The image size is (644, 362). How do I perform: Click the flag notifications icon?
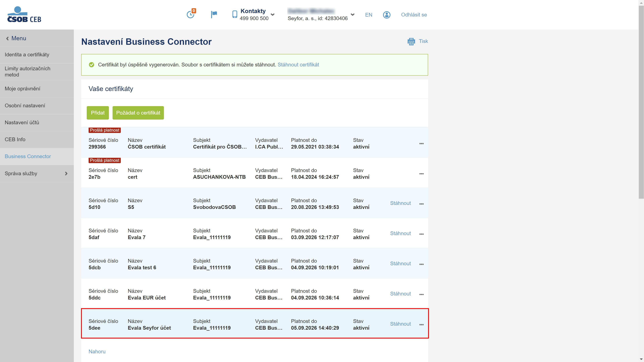coord(214,14)
